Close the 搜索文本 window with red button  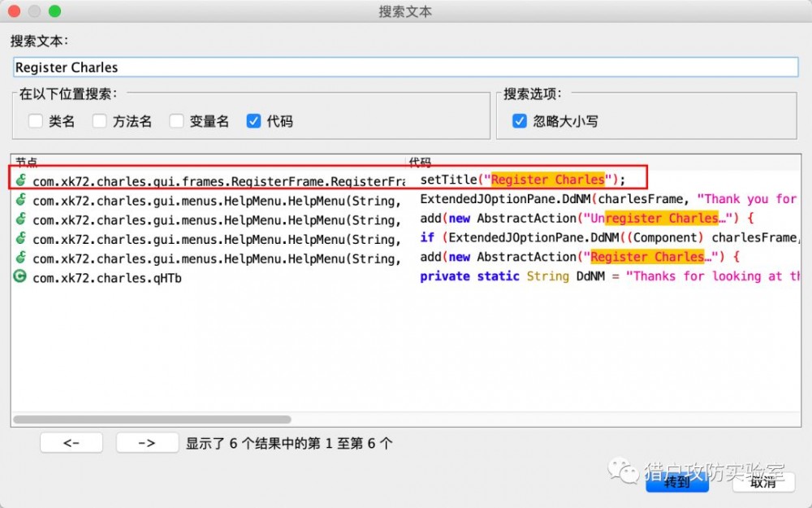coord(14,11)
